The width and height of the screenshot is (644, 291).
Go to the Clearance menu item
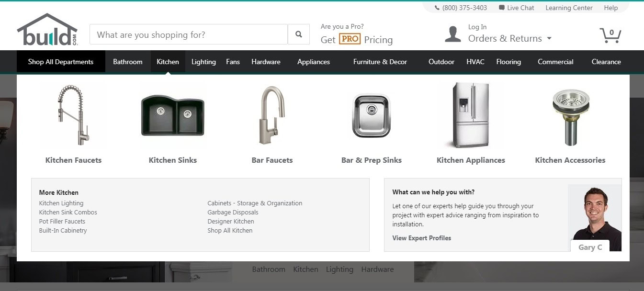(x=606, y=62)
